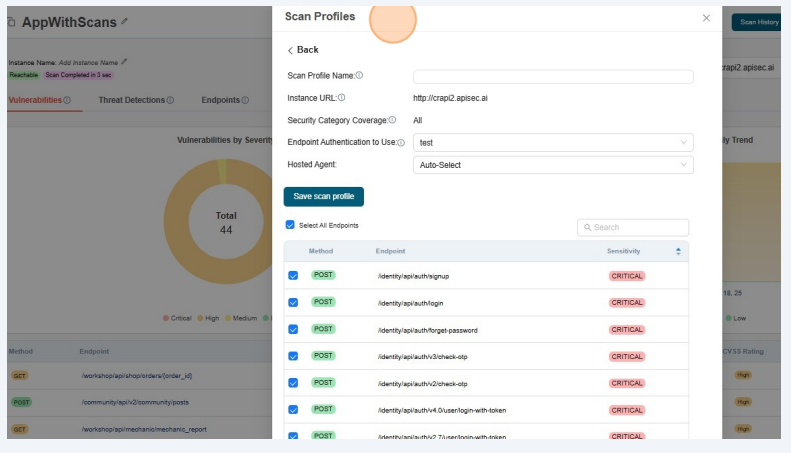The image size is (791, 453).
Task: Click the Sensitivity column sort icon
Action: coord(678,251)
